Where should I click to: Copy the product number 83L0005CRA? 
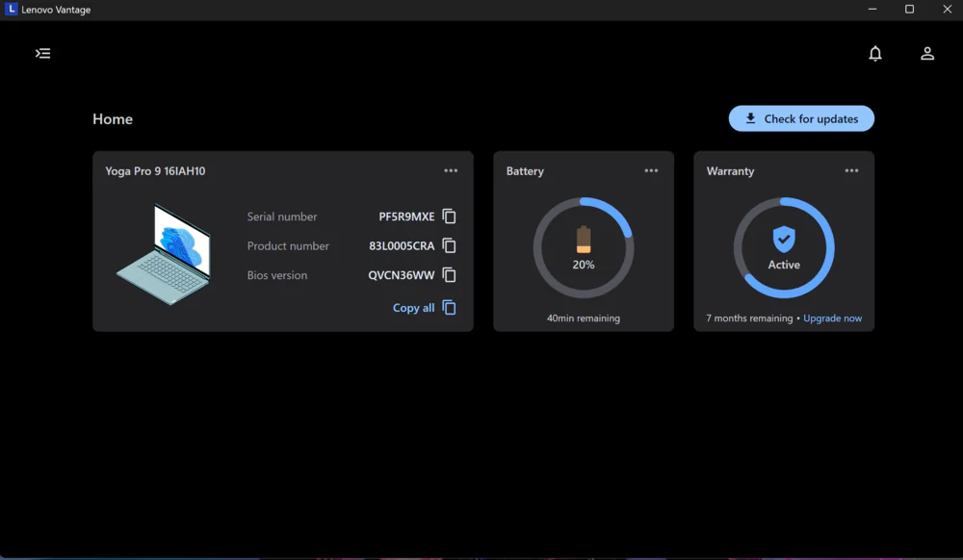(x=449, y=245)
